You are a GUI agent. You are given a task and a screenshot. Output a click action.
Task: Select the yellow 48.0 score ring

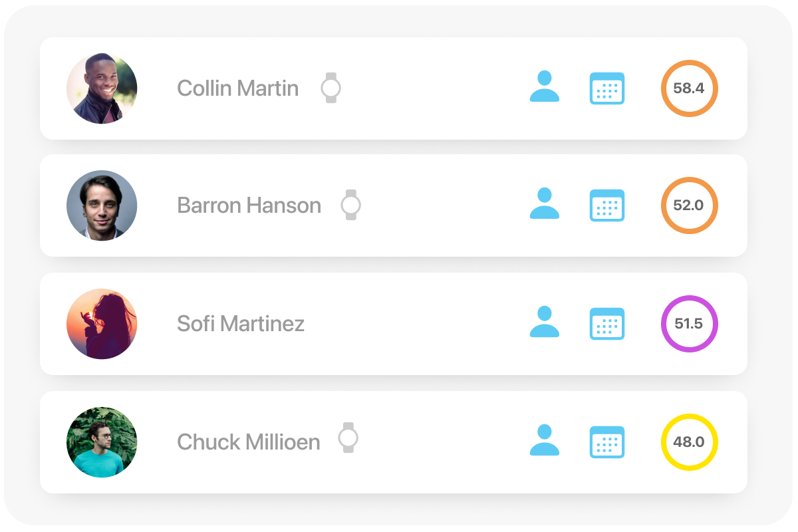(x=689, y=442)
